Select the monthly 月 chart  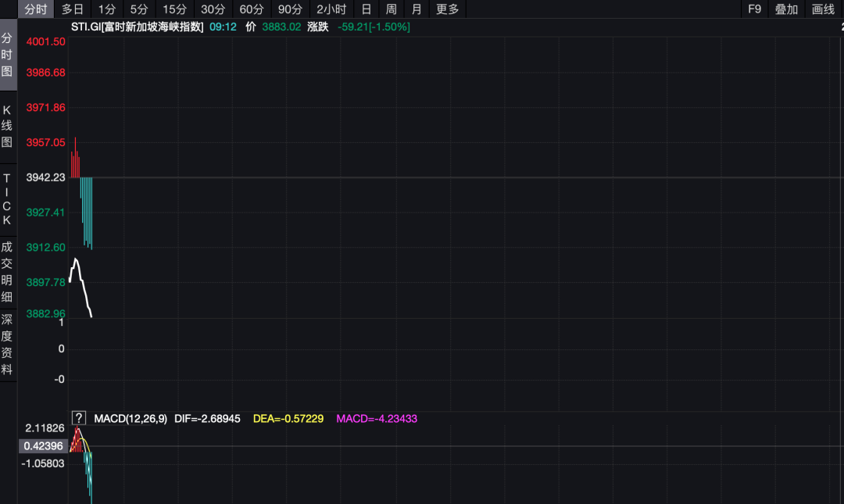tap(417, 9)
